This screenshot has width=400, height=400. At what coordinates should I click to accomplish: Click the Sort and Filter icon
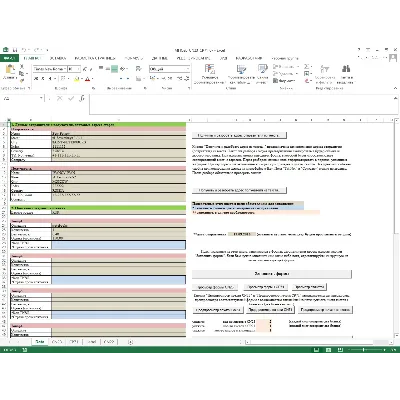[324, 69]
